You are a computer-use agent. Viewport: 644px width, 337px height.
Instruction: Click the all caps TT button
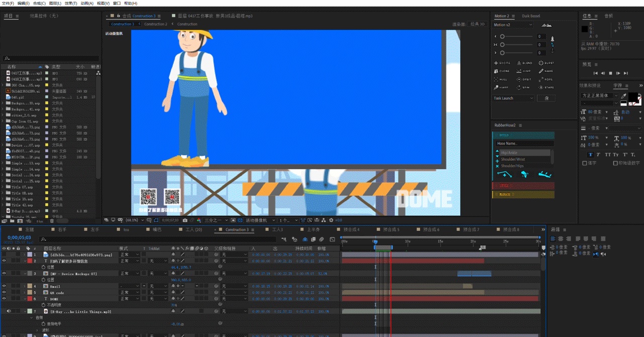(x=608, y=155)
